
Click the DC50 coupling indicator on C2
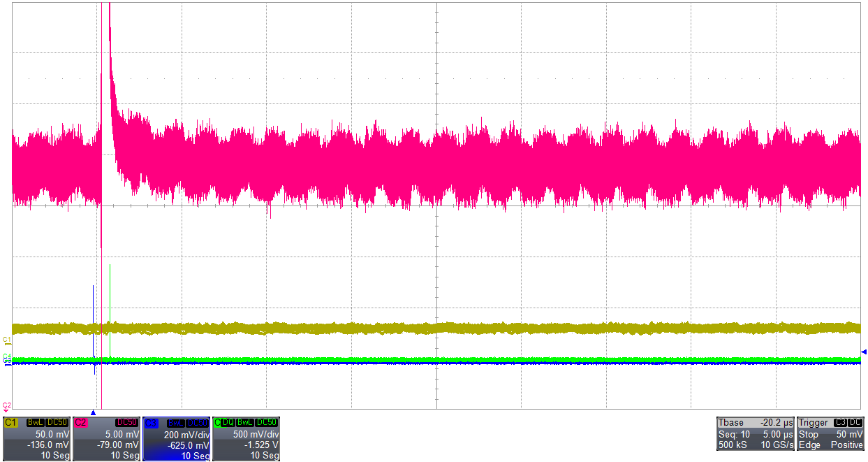click(128, 423)
